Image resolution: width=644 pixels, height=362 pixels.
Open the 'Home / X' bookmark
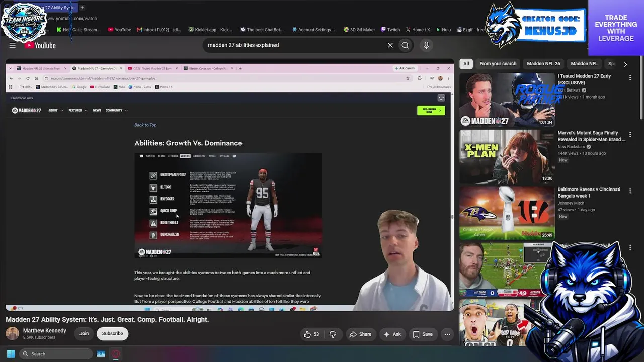[418, 30]
